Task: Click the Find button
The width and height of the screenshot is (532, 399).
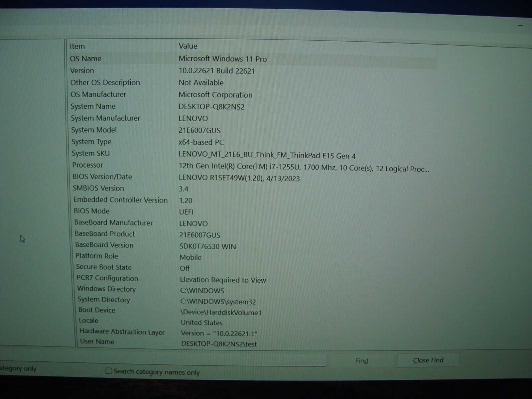Action: click(x=361, y=361)
